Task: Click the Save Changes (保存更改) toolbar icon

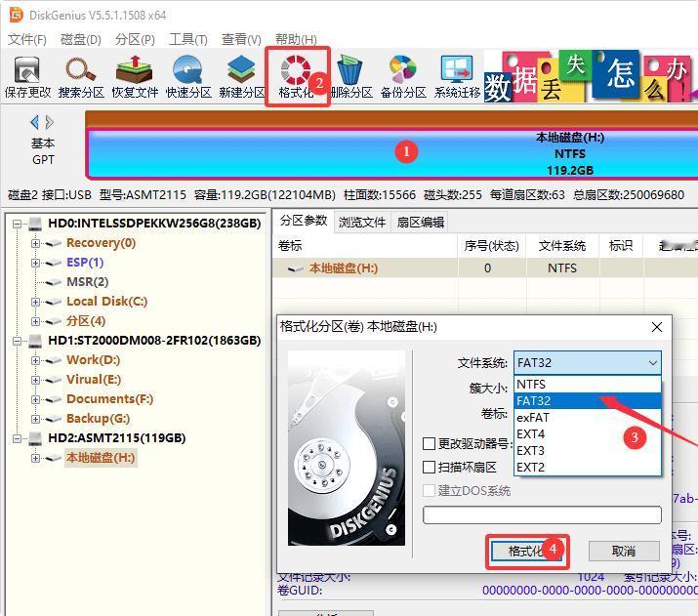Action: tap(27, 71)
